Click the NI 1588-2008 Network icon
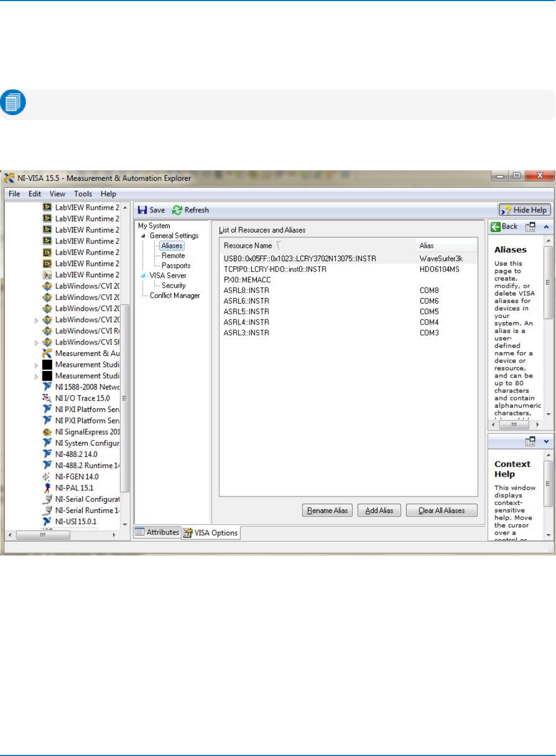This screenshot has height=756, width=556. 47,387
